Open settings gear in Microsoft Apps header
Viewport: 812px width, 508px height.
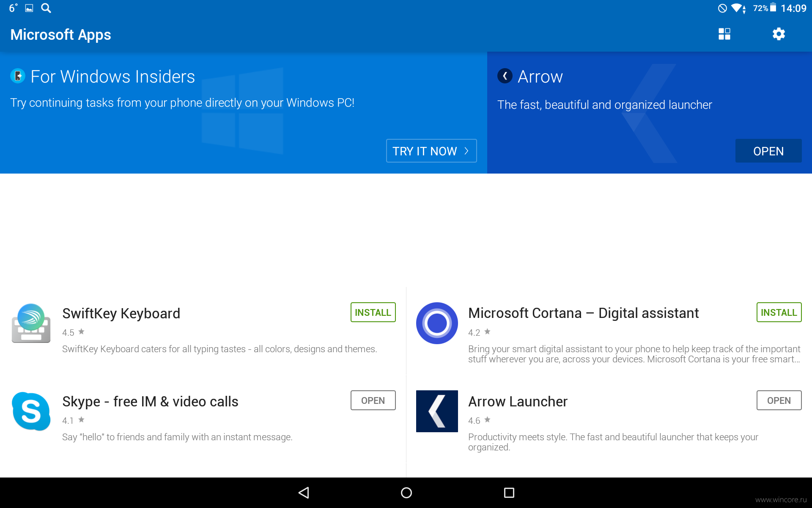click(x=779, y=34)
